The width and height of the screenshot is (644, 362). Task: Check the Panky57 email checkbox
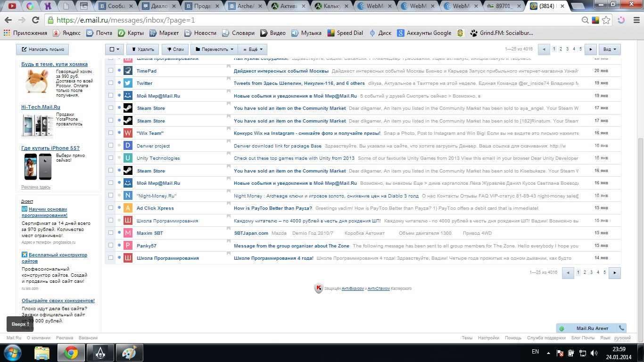(111, 246)
